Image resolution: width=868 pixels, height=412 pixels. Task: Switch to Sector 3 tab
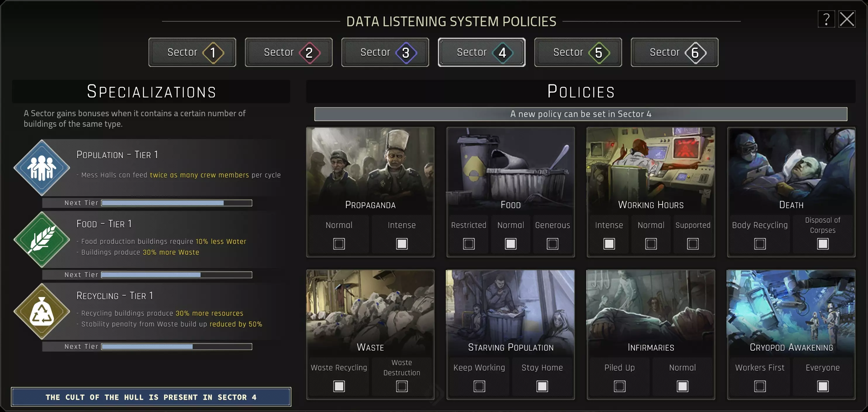click(385, 52)
